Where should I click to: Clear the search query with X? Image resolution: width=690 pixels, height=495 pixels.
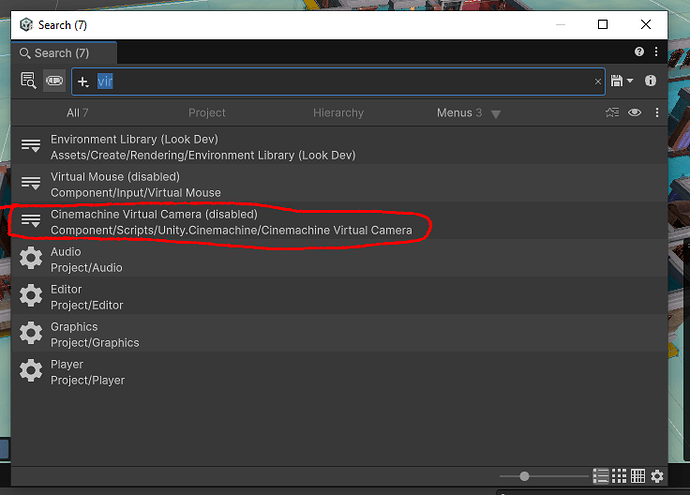[598, 81]
